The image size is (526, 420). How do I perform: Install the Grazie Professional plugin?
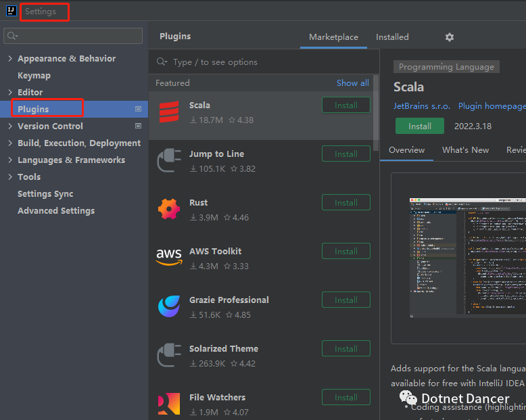pyautogui.click(x=346, y=300)
